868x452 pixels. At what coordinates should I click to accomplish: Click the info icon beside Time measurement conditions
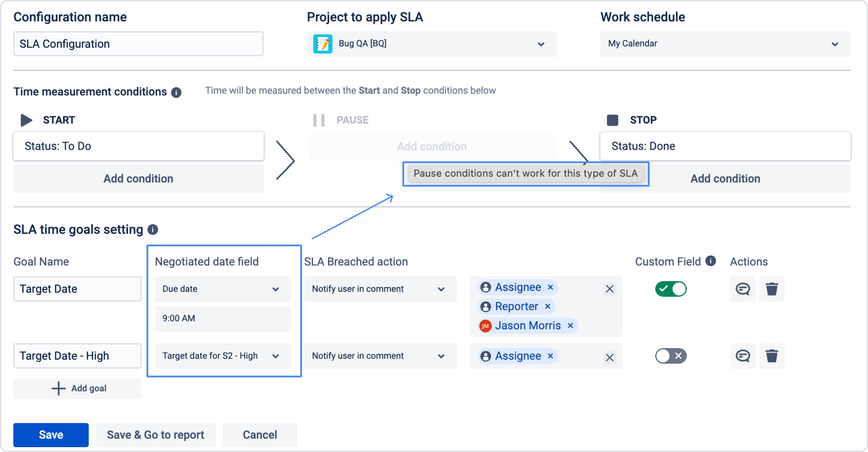click(x=176, y=92)
